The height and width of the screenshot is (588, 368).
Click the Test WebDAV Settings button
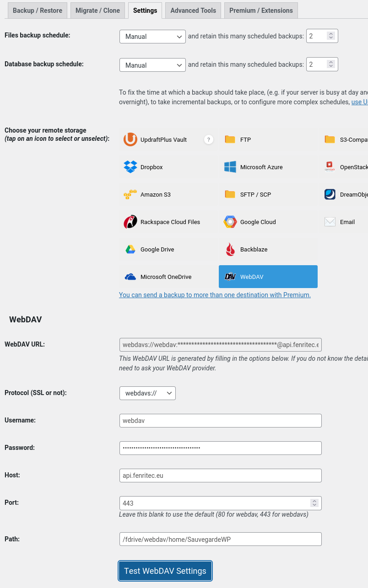click(165, 571)
